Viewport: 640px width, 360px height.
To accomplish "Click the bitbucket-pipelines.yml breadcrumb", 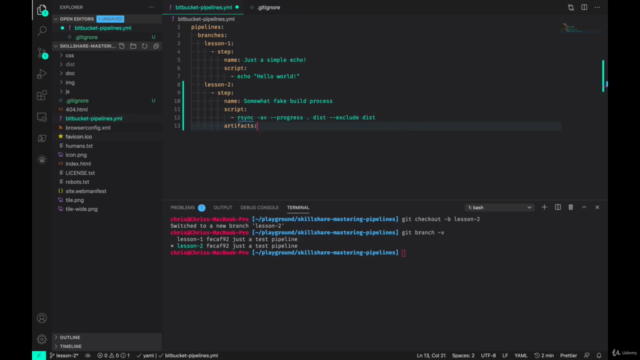I will tap(206, 19).
